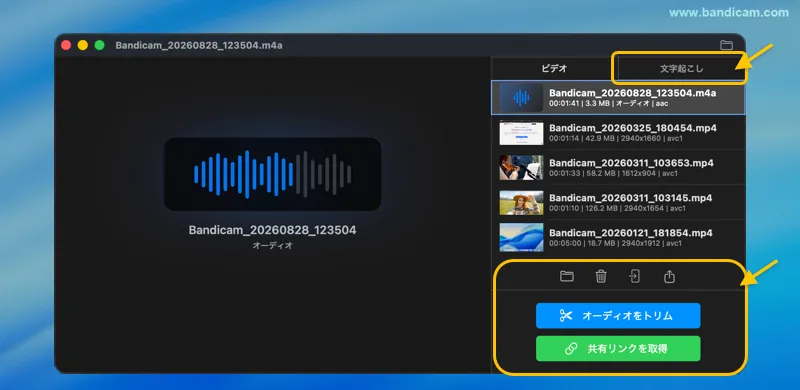This screenshot has height=390, width=800.
Task: Close the window with the red button
Action: (x=66, y=45)
